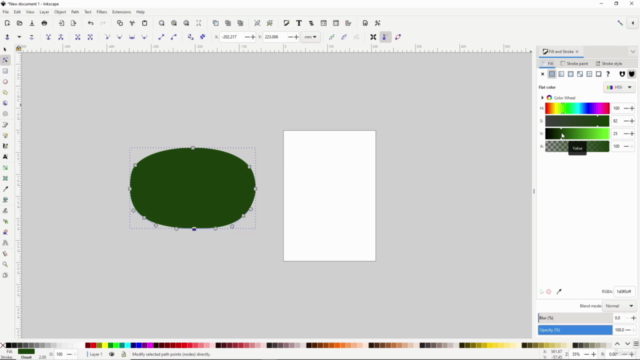
Task: Select the Node editing tool
Action: click(x=5, y=60)
